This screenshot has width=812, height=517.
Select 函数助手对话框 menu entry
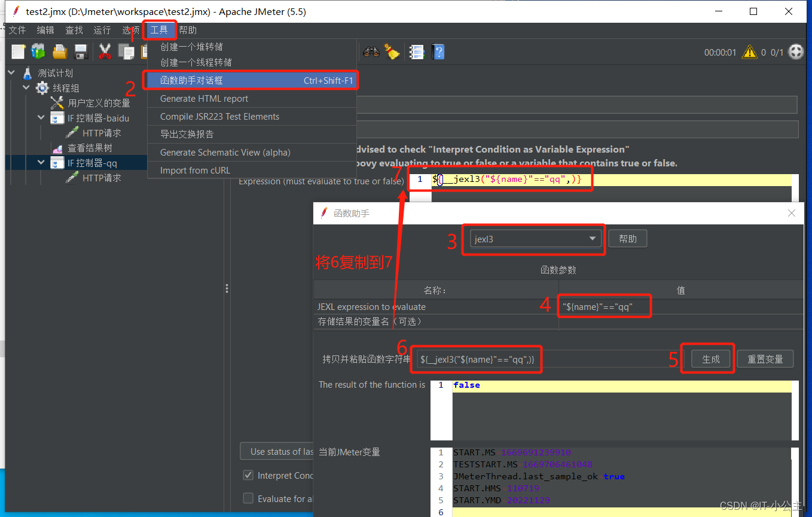coord(252,80)
